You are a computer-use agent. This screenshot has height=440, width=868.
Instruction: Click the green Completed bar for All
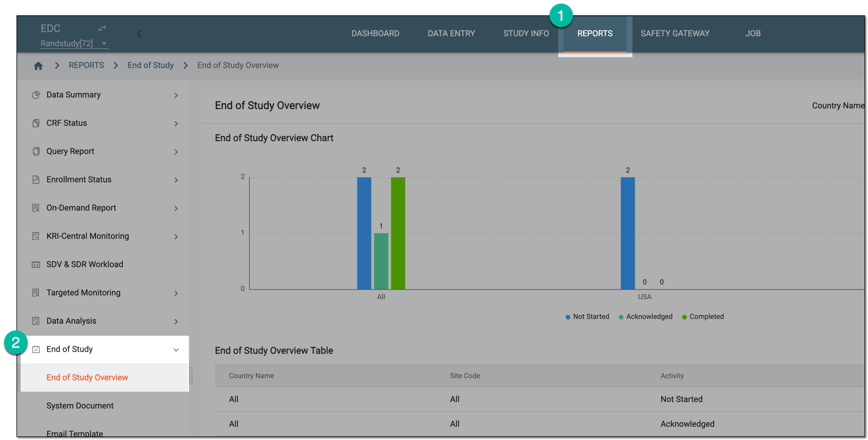click(x=398, y=233)
